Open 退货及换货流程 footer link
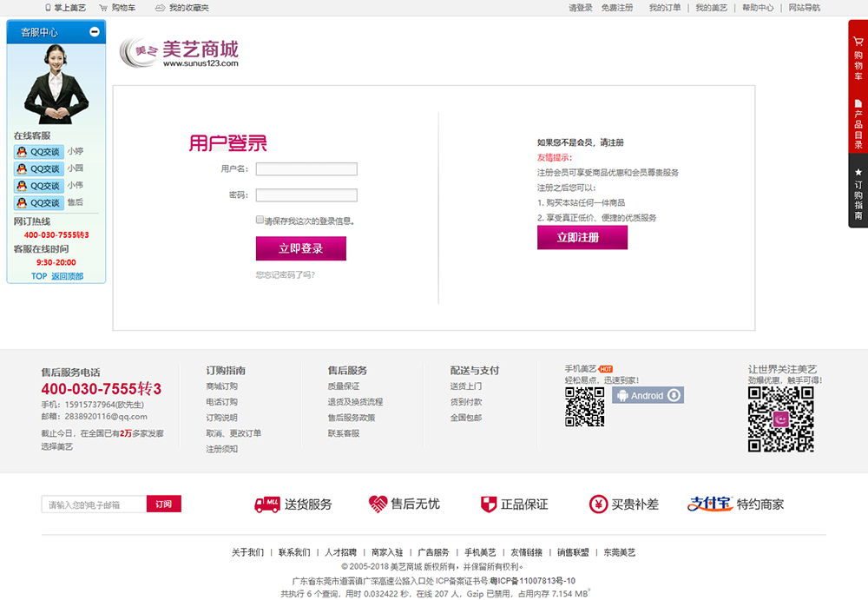This screenshot has width=868, height=600. 355,402
